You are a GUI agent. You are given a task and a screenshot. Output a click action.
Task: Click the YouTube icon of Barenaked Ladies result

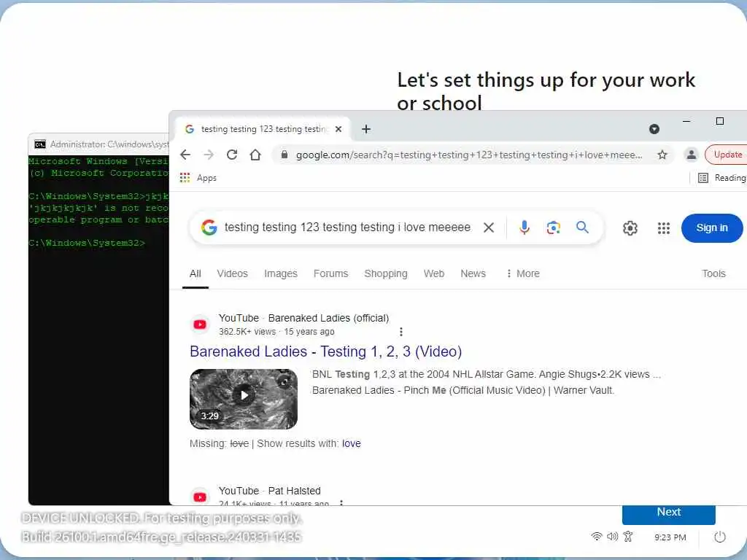tap(200, 324)
